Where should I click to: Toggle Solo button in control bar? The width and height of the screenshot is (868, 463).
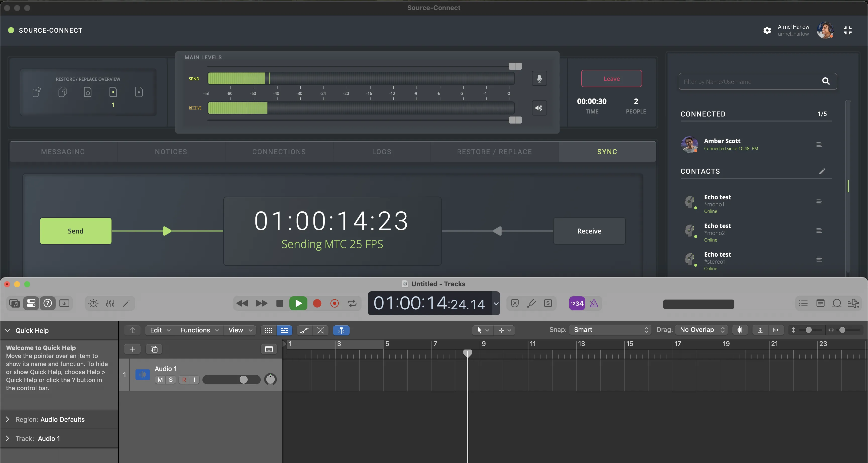click(x=548, y=303)
